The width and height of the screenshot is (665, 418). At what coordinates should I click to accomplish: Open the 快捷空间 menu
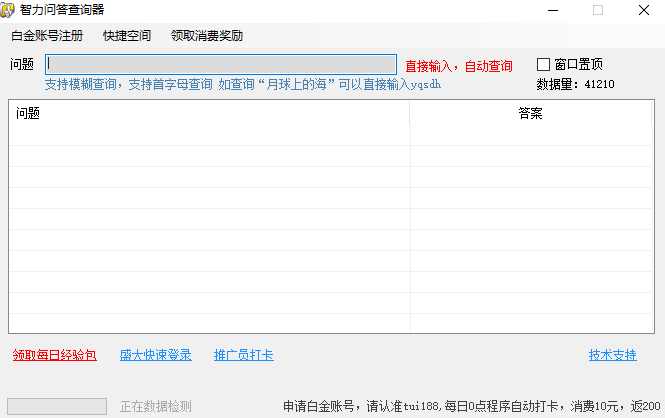click(127, 36)
